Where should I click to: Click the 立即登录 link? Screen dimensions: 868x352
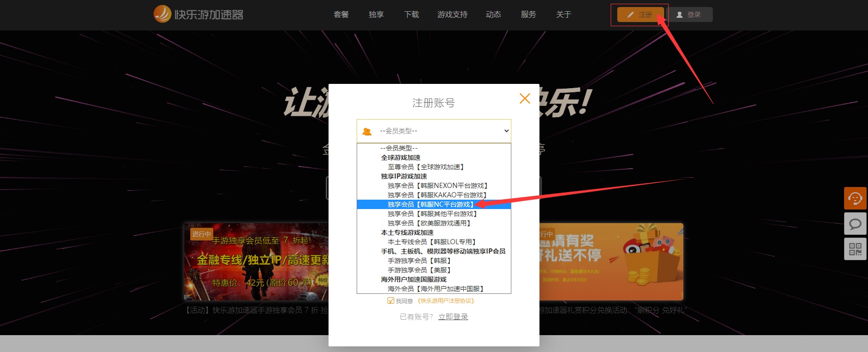coord(453,317)
